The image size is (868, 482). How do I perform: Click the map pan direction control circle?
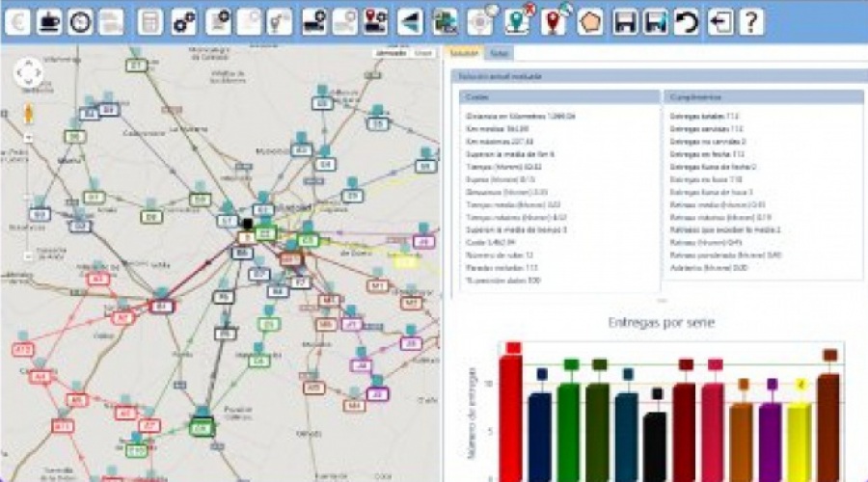point(28,72)
